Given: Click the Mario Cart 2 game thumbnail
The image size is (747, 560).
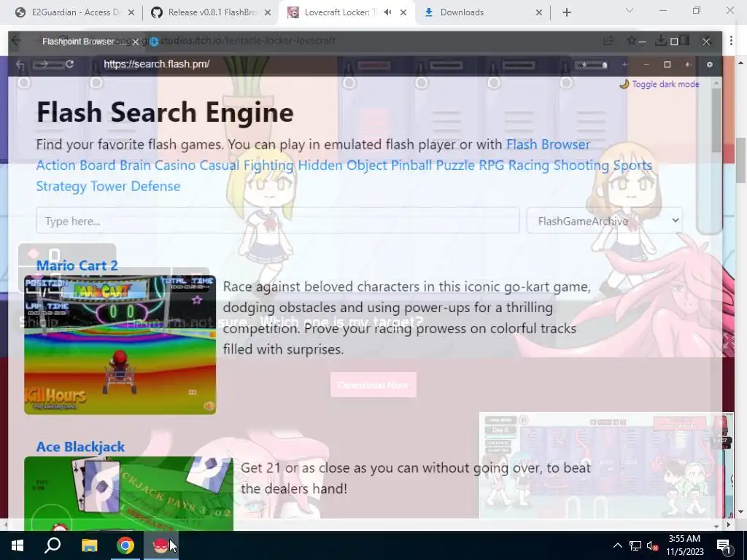Looking at the screenshot, I should 120,345.
